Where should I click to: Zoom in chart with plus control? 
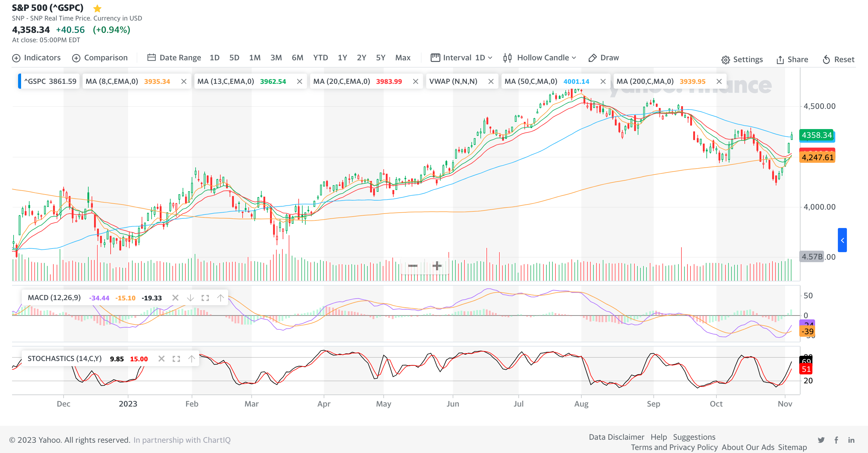pos(437,266)
